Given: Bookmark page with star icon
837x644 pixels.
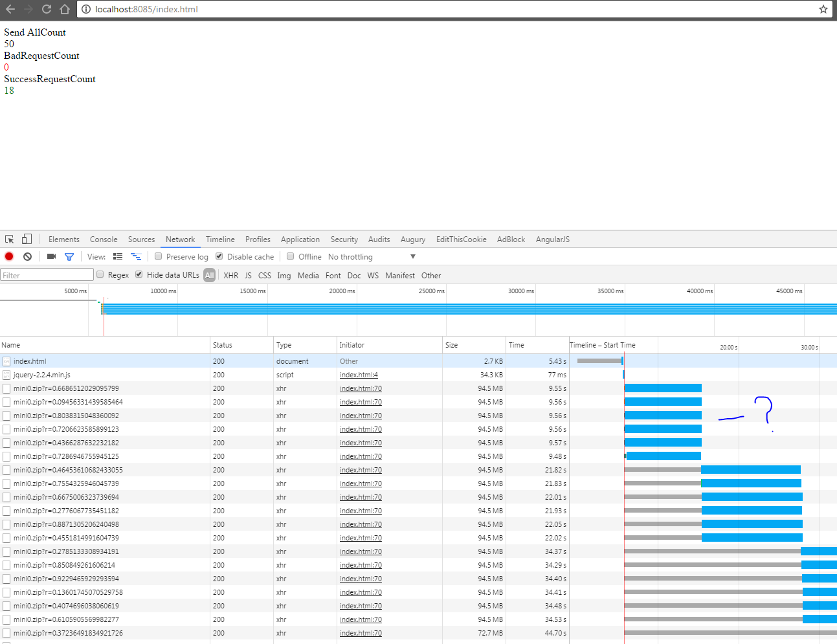Looking at the screenshot, I should point(823,9).
